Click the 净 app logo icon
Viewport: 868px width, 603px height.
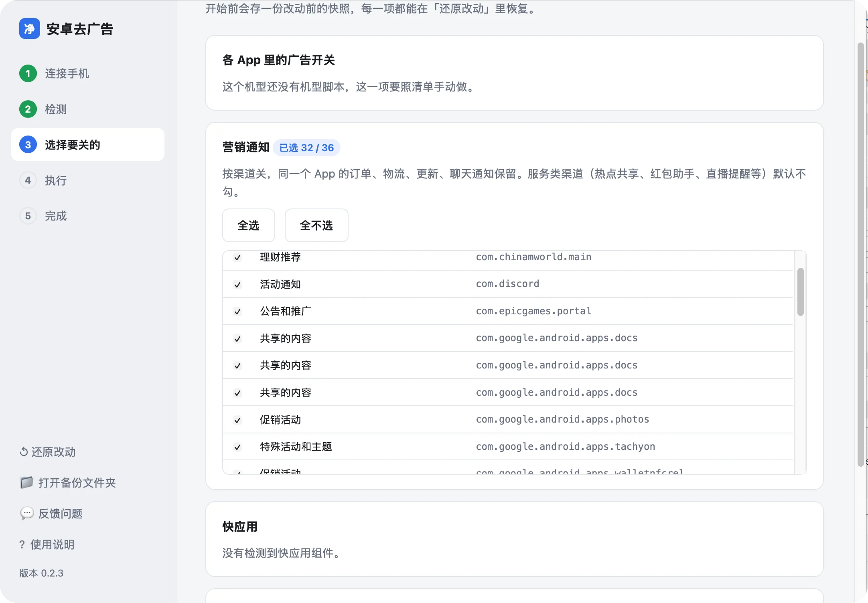pyautogui.click(x=29, y=28)
